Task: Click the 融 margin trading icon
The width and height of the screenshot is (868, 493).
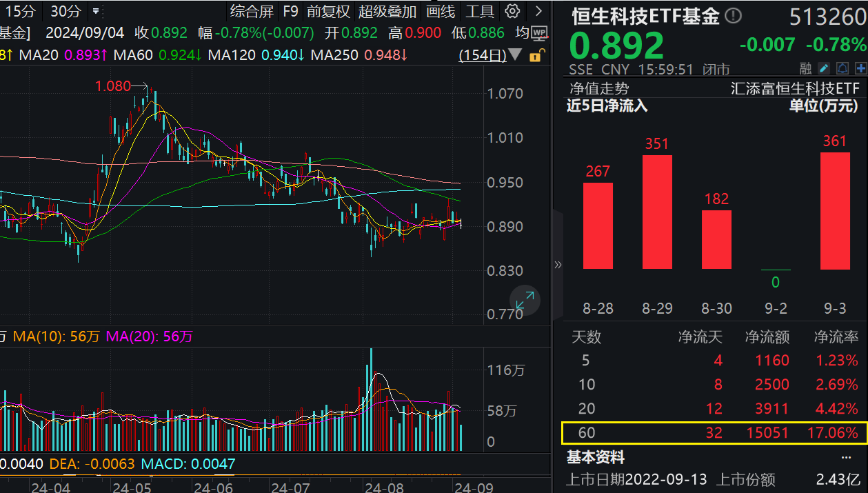Action: 805,68
